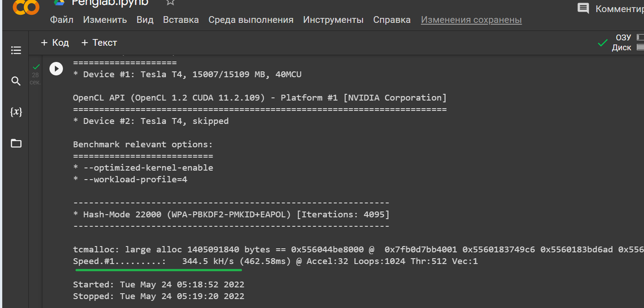The height and width of the screenshot is (308, 644).
Task: Click the Диск usage indicator
Action: [627, 48]
